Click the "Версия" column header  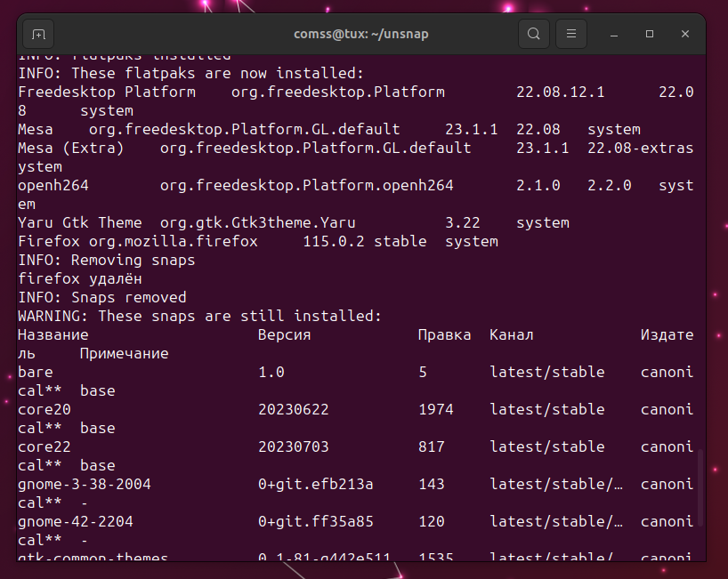click(285, 334)
